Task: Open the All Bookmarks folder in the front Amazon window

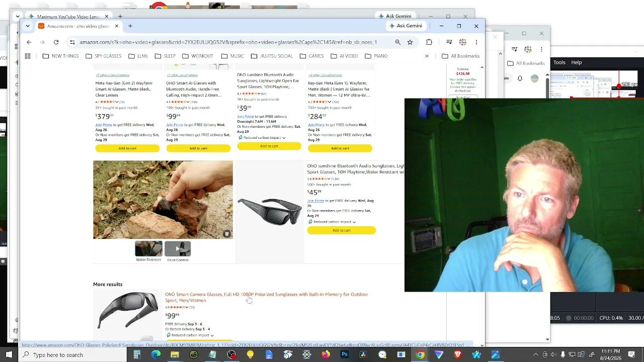Action: (460, 56)
